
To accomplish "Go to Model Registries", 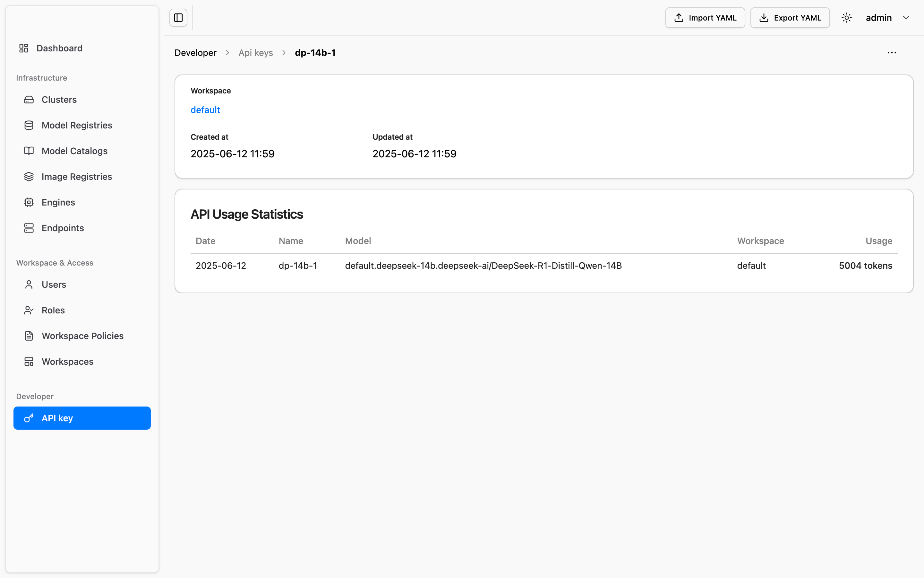I will (x=82, y=125).
